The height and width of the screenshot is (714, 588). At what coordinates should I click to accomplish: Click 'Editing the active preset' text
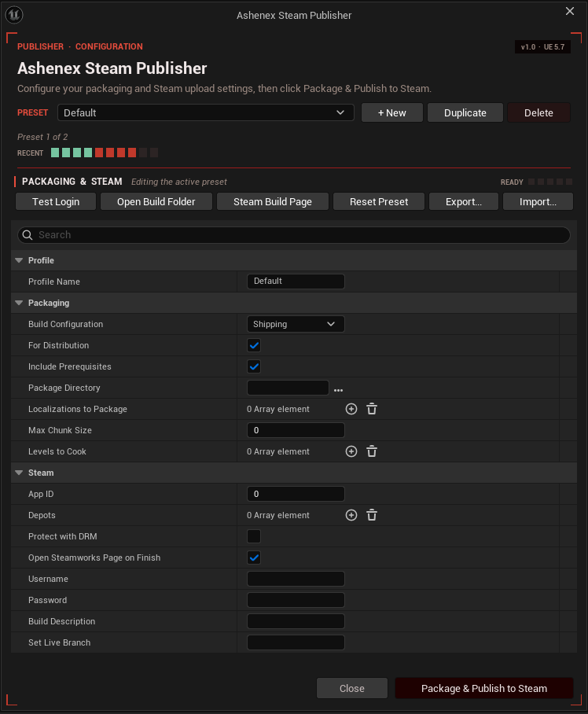click(179, 182)
